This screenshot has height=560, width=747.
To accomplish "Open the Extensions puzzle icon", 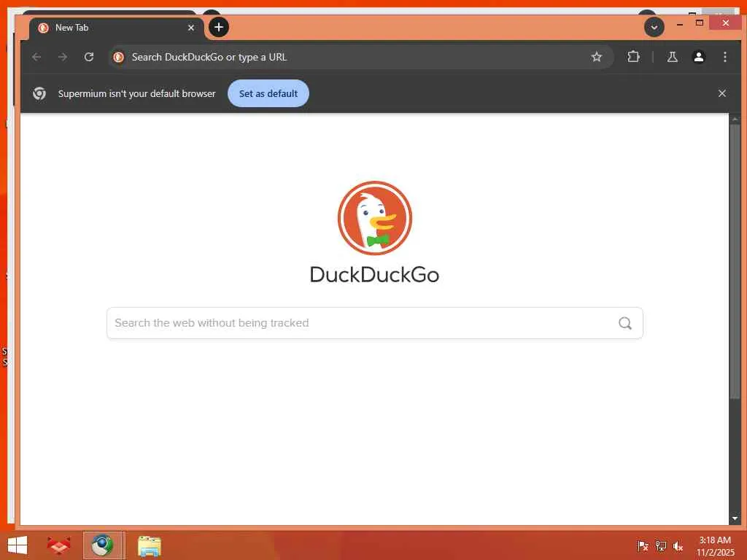I will [x=633, y=57].
